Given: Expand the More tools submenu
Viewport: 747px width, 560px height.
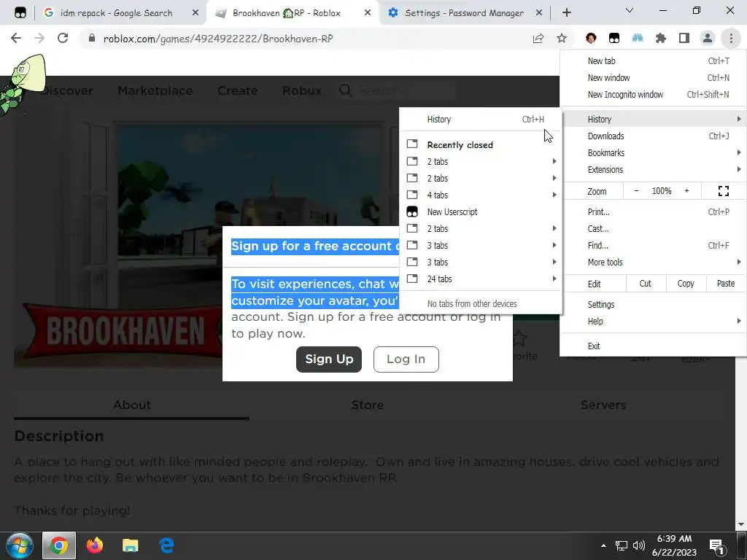Looking at the screenshot, I should [653, 262].
